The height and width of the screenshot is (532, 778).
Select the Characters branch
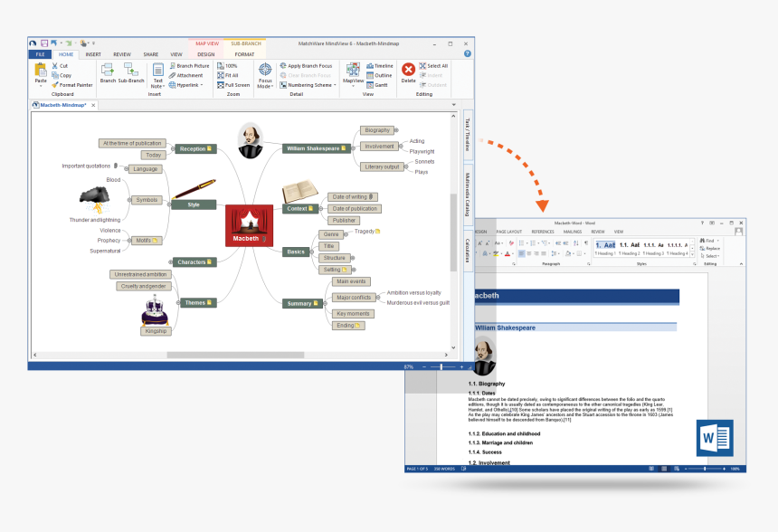click(194, 262)
